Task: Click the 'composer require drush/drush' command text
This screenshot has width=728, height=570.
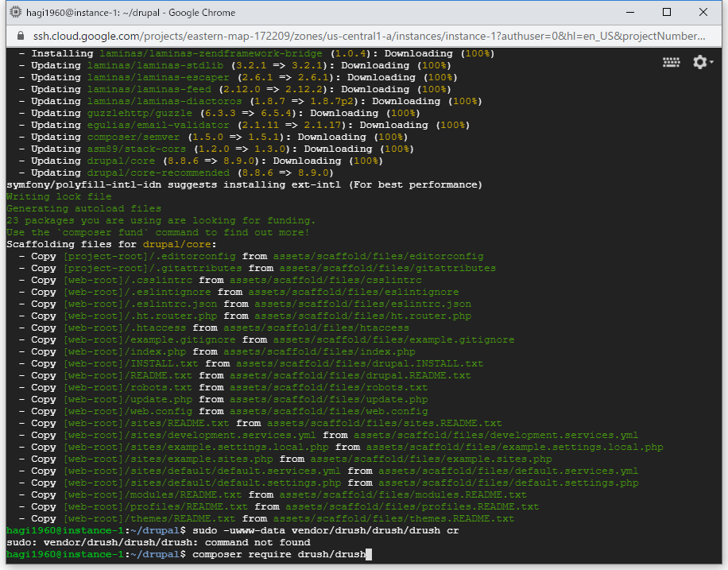Action: [x=279, y=554]
